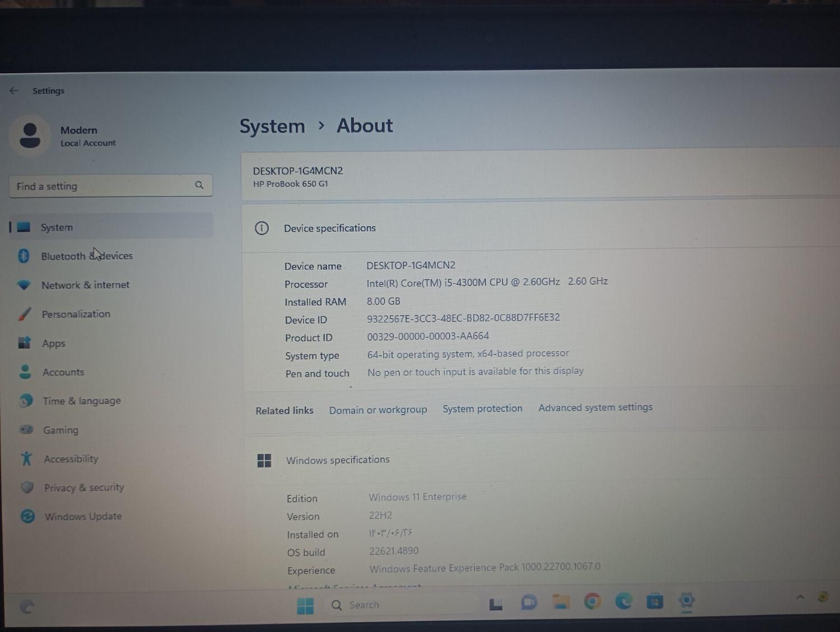The image size is (840, 632).
Task: Select the Edition value Windows 11 Enterprise
Action: (x=417, y=497)
